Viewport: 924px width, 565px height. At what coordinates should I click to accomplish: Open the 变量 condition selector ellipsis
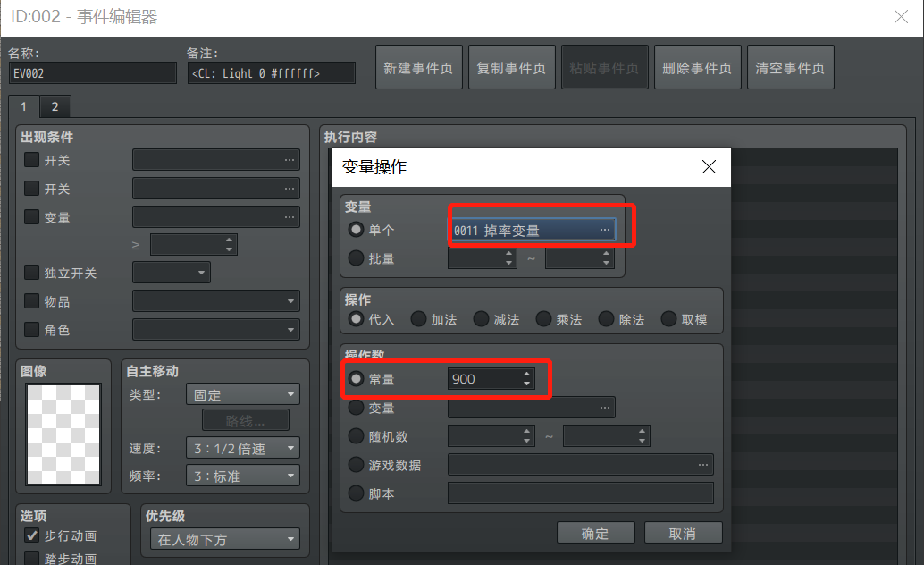pos(289,217)
